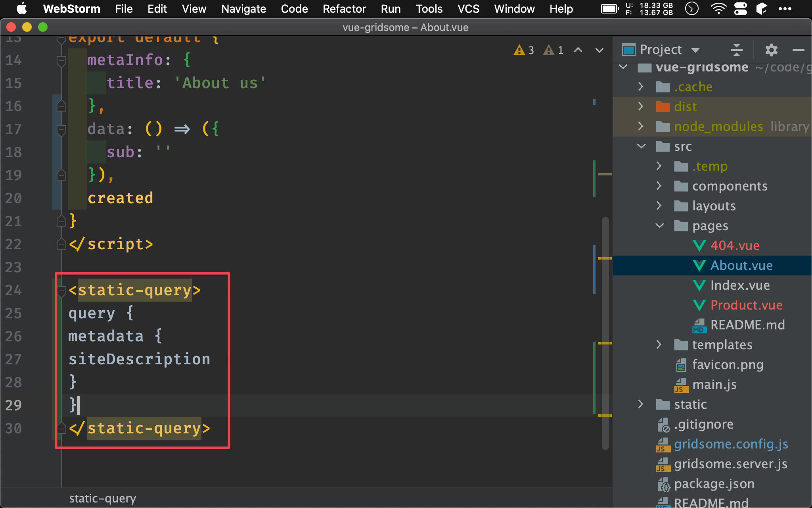
Task: Select About.vue in project tree
Action: pyautogui.click(x=741, y=266)
